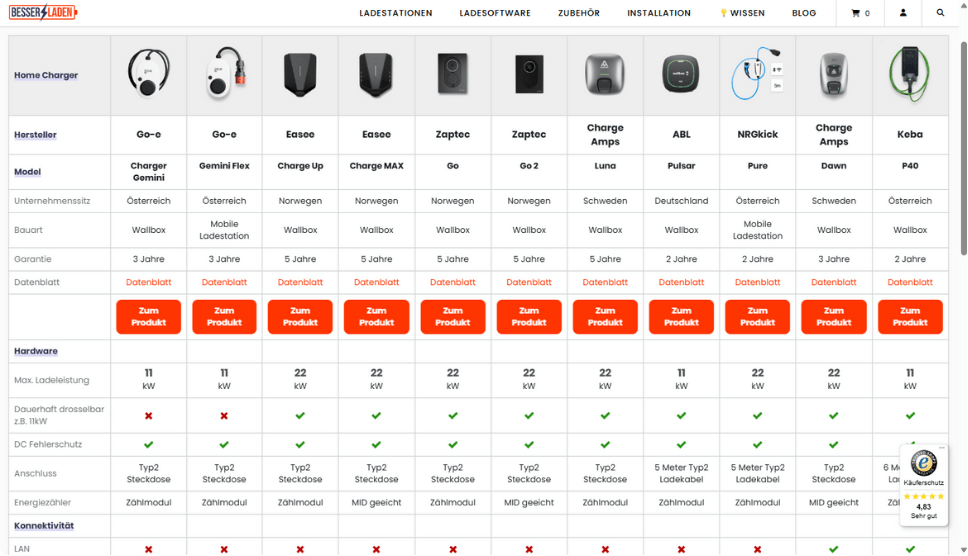Click the Charge Amps Dawn product image

tap(833, 75)
